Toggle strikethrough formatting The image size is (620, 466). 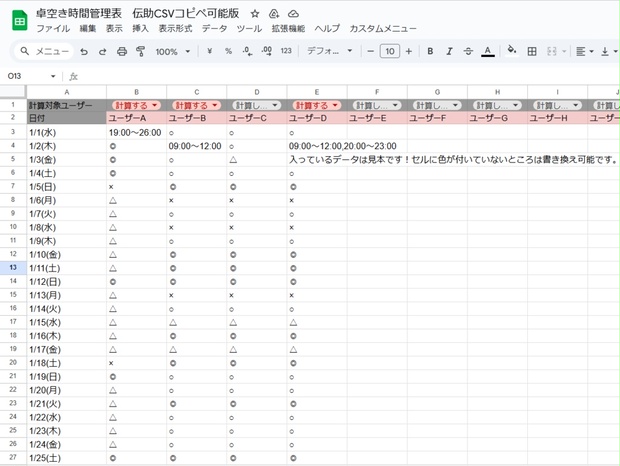coord(468,51)
